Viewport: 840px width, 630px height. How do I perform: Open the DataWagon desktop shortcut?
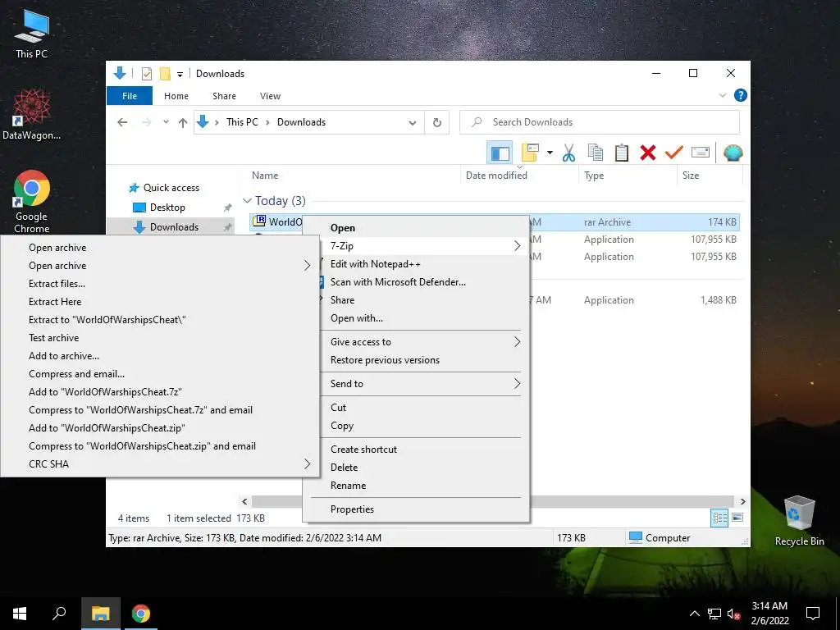tap(32, 114)
